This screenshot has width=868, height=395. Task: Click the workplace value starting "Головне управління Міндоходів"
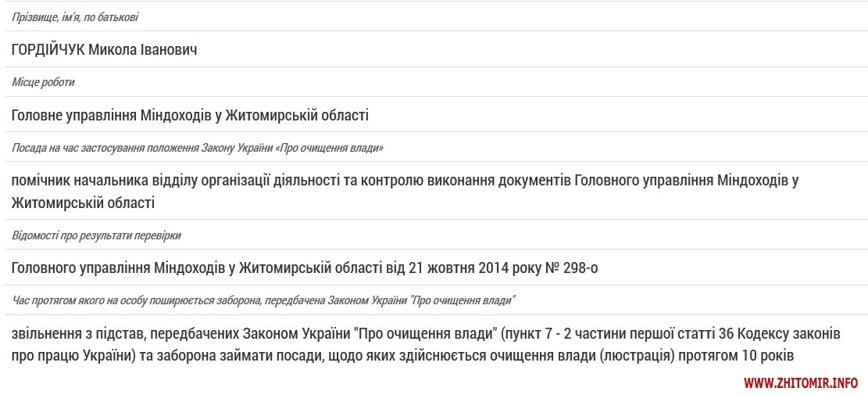(x=190, y=116)
